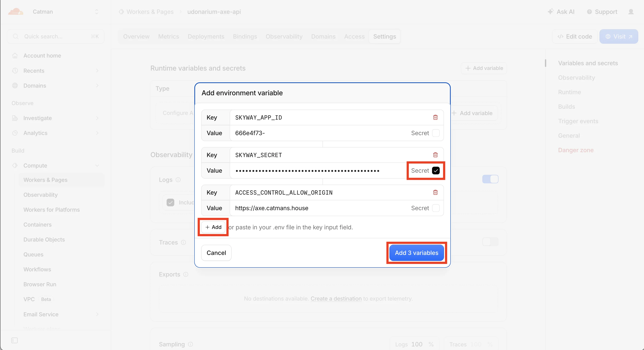Collapse the Compute section chevron
Viewport: 644px width, 350px height.
coord(97,165)
